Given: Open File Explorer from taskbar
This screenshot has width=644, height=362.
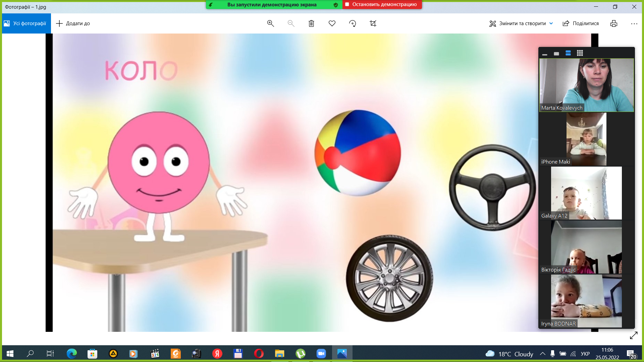Looking at the screenshot, I should [280, 354].
